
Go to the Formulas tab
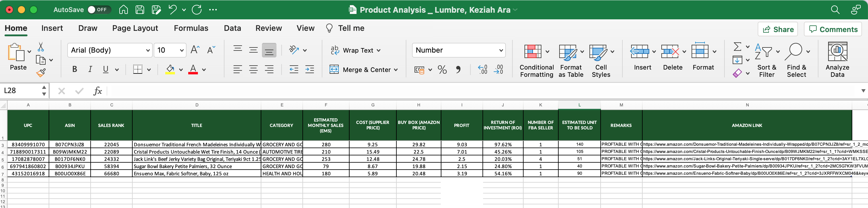click(191, 28)
